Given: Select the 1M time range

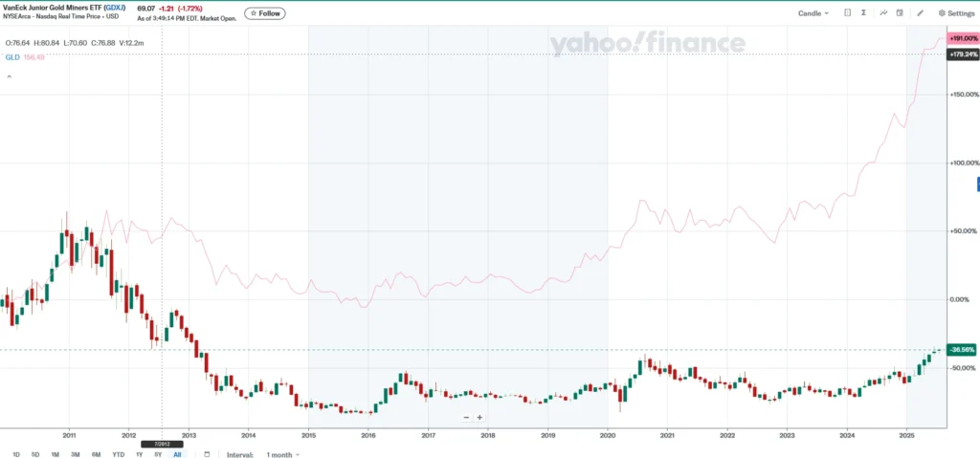Looking at the screenshot, I should pyautogui.click(x=56, y=454).
